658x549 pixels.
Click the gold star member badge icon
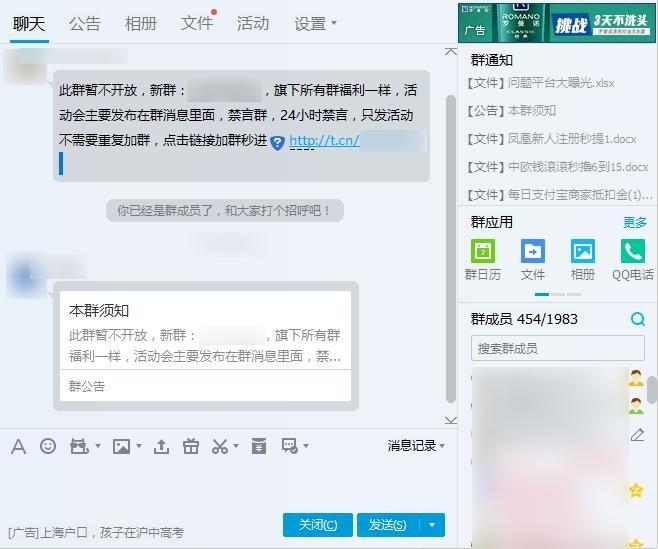coord(636,490)
